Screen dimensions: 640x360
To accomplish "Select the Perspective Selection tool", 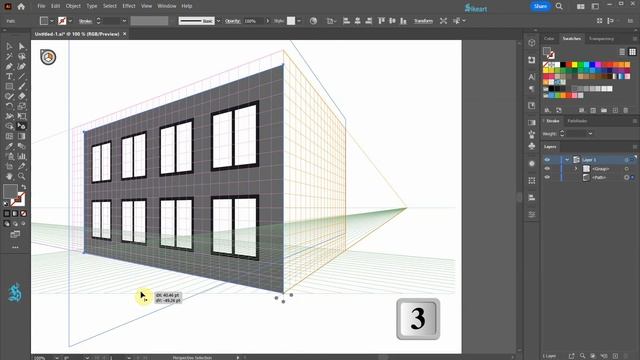I will point(22,126).
